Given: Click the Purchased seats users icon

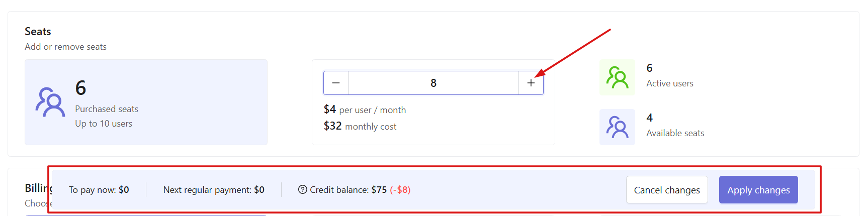Looking at the screenshot, I should pyautogui.click(x=50, y=102).
